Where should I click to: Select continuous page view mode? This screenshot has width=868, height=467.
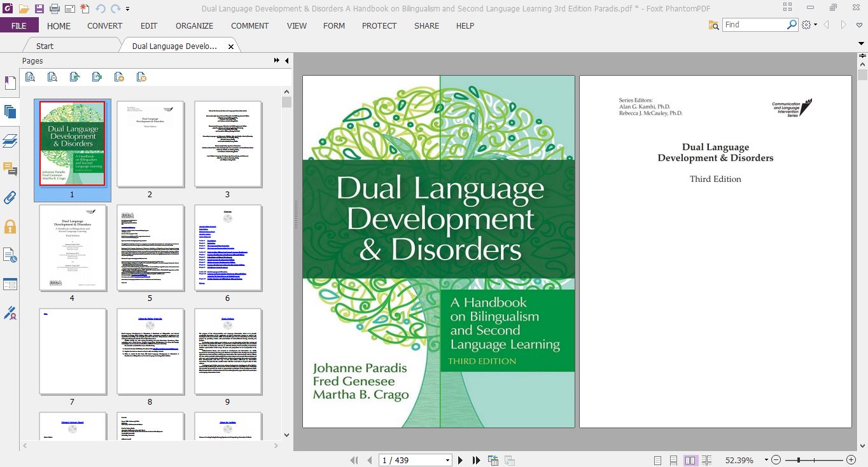point(674,460)
